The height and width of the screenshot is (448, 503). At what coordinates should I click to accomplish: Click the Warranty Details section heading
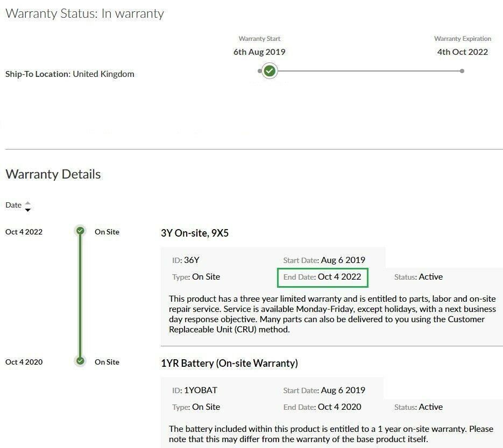tap(53, 174)
